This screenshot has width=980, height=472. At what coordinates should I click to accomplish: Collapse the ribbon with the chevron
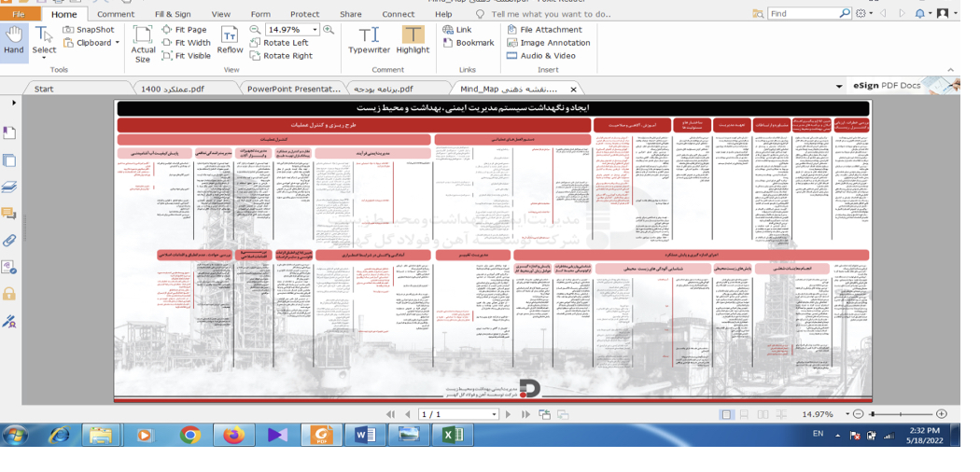(x=951, y=70)
